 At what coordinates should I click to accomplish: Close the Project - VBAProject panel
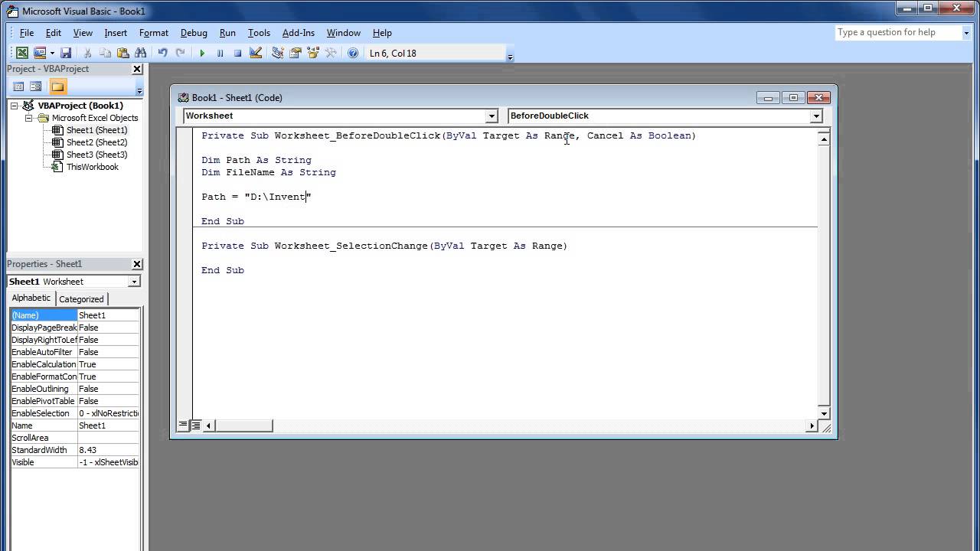(137, 69)
